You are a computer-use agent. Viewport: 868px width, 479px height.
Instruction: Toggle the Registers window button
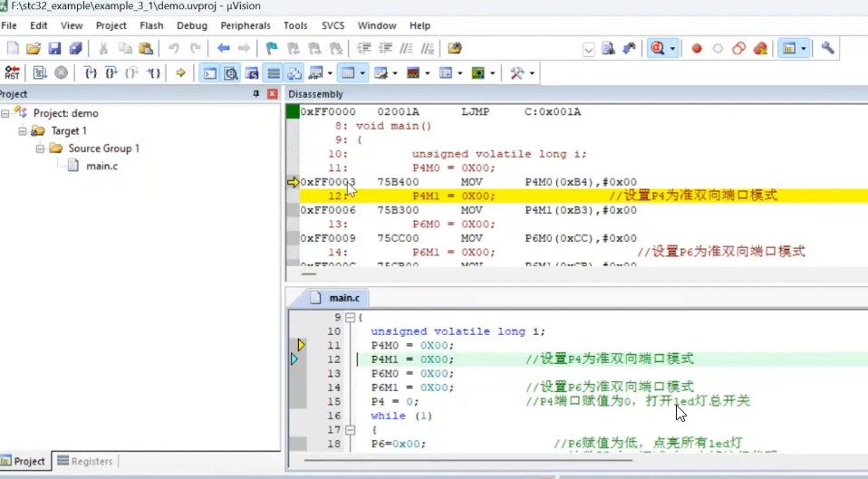point(274,72)
